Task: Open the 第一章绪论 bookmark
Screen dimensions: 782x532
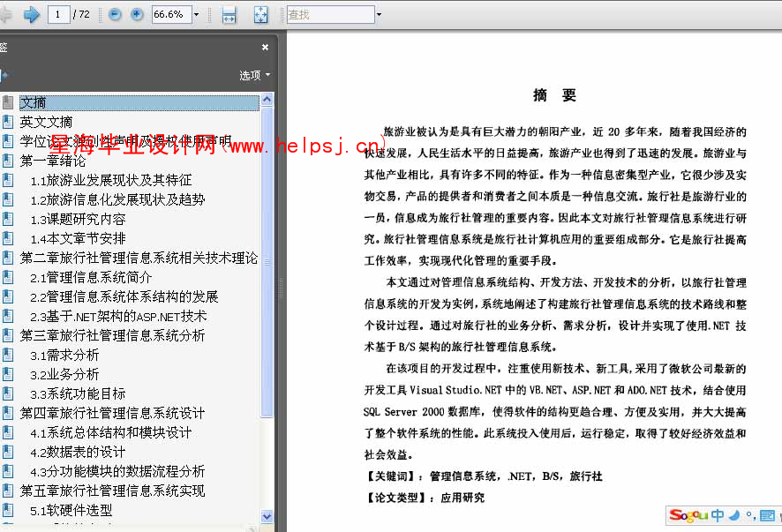Action: tap(52, 161)
